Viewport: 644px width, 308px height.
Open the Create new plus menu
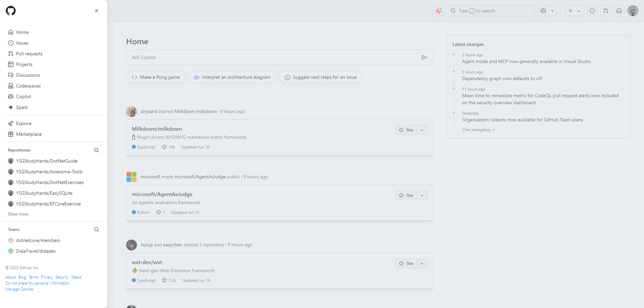(x=574, y=11)
